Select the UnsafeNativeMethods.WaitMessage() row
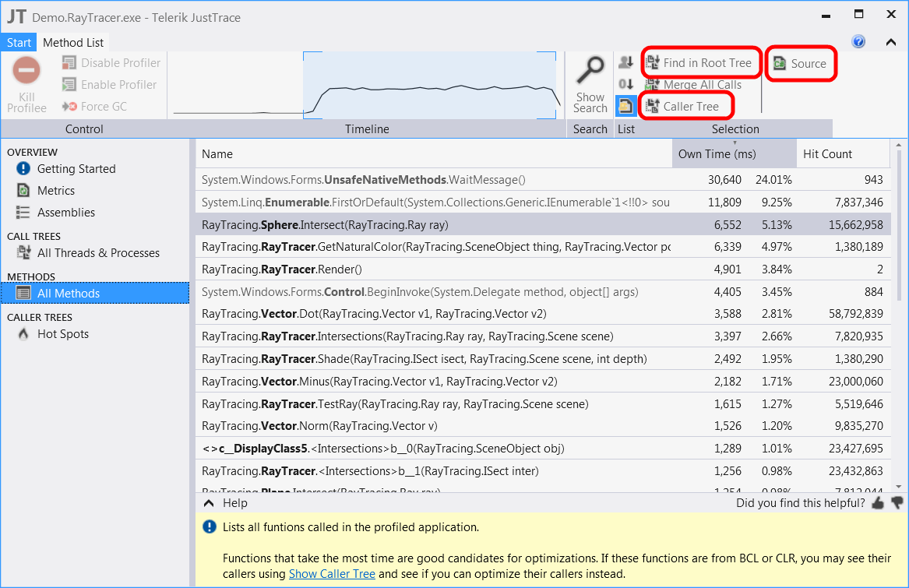 pyautogui.click(x=543, y=180)
